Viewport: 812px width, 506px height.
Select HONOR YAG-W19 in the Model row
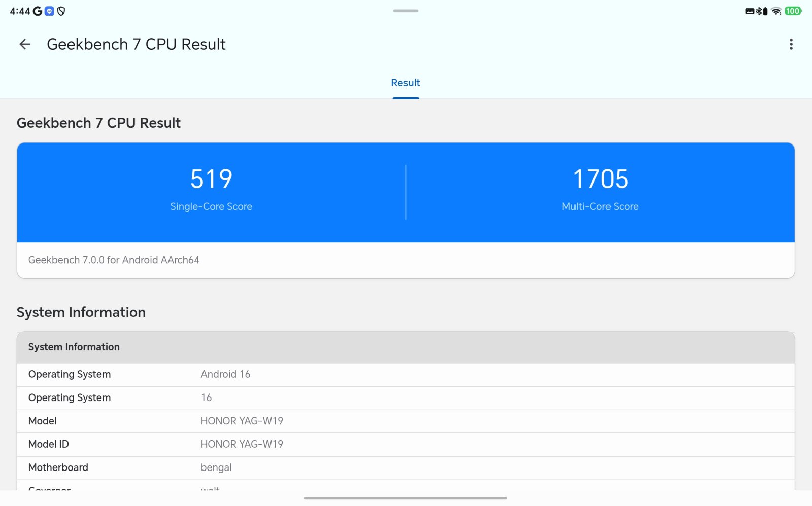point(242,421)
